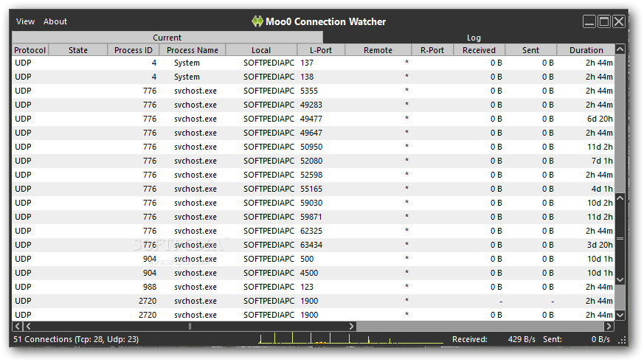
Task: Open the About menu
Action: [55, 21]
